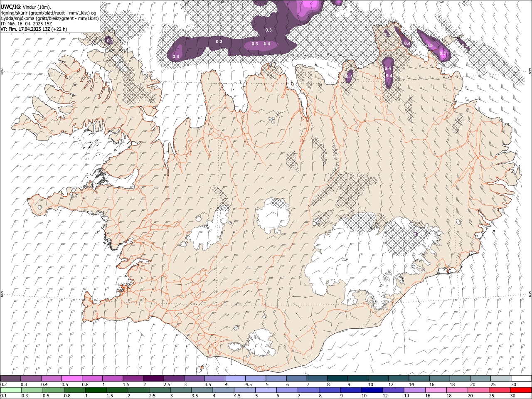Select the violet 12 swatch in lower legend
The width and height of the screenshot is (532, 399).
(393, 390)
